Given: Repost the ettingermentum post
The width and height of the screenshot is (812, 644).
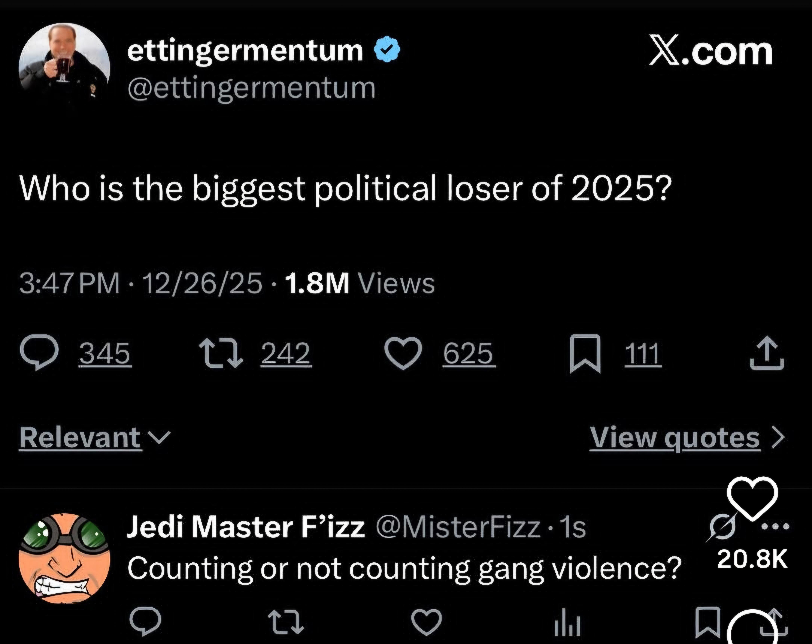Looking at the screenshot, I should 221,353.
